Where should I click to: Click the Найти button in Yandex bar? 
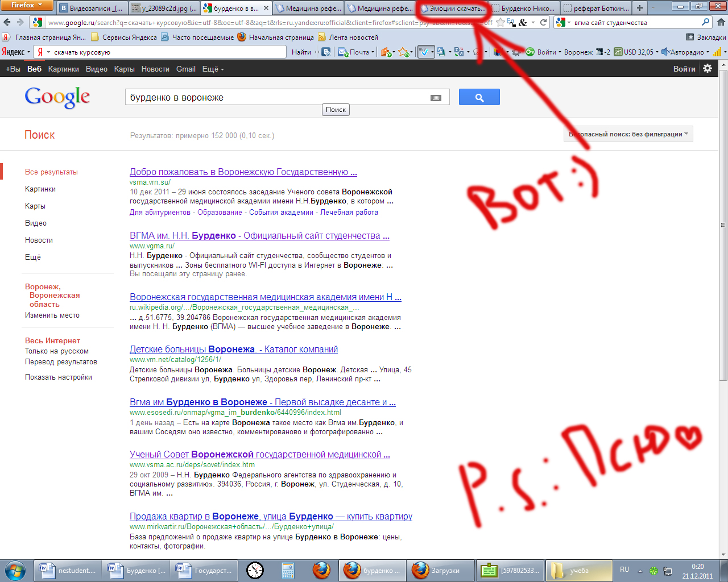tap(301, 52)
